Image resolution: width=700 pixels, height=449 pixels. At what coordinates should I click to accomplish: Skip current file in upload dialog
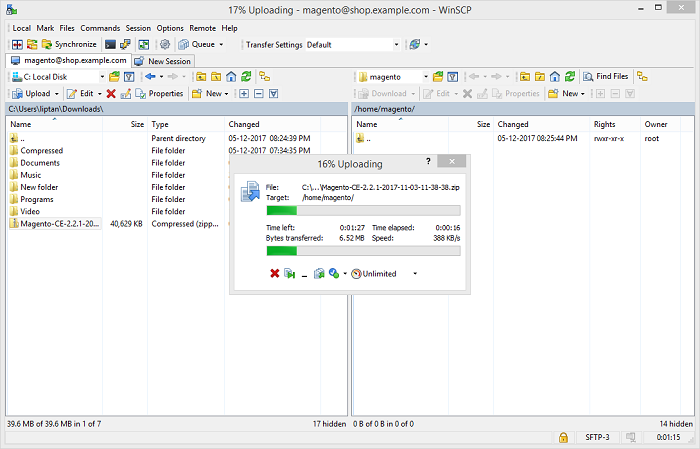290,273
